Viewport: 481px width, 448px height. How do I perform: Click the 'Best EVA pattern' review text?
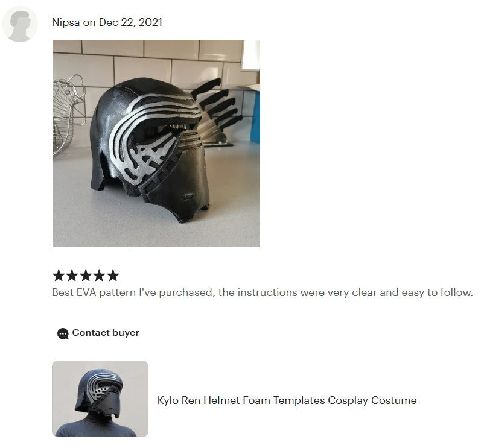pos(263,292)
